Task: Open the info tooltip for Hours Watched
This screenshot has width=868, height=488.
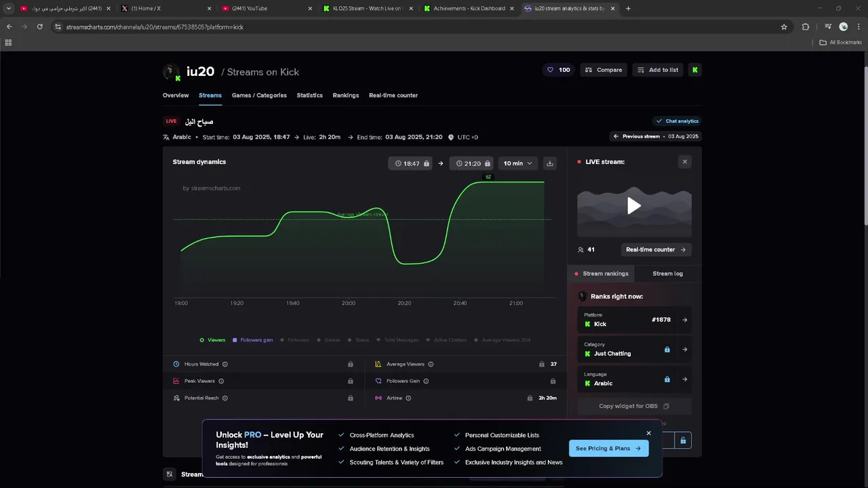Action: coord(225,364)
